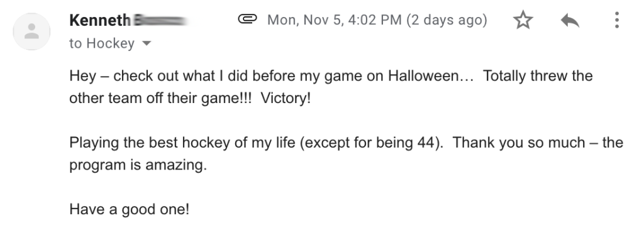644x233 pixels.
Task: Click the paperclip attachment icon
Action: (247, 19)
